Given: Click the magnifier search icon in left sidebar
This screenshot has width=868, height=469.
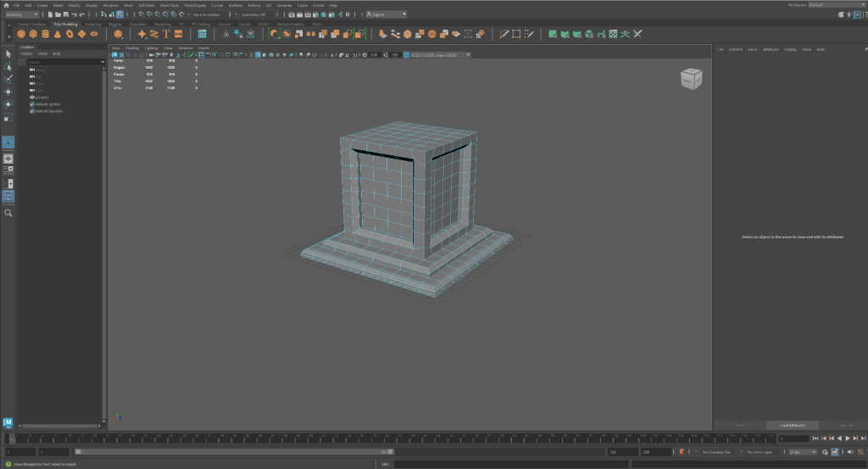Looking at the screenshot, I should coord(8,213).
